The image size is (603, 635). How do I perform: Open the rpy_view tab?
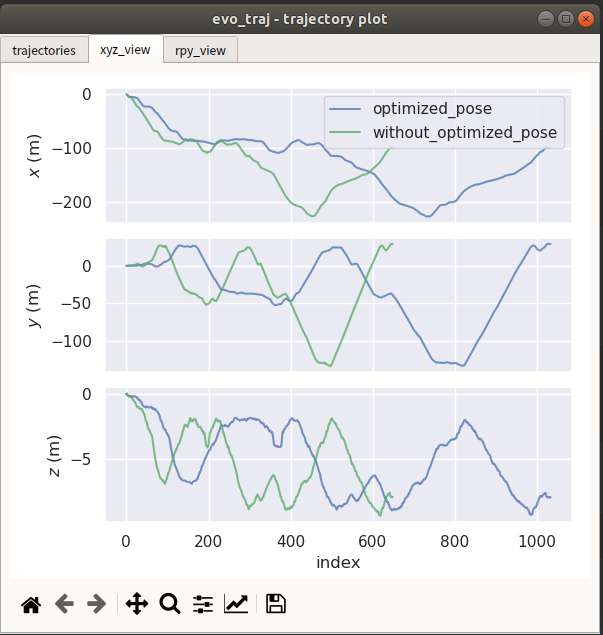(x=200, y=50)
